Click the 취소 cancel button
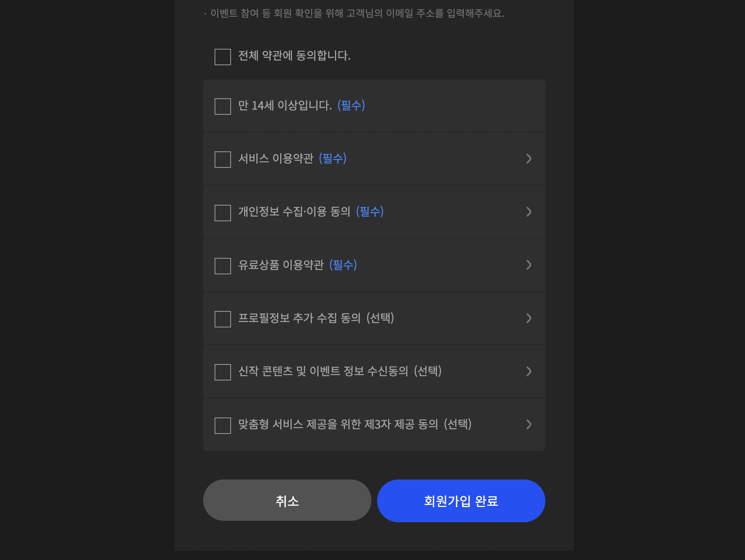The height and width of the screenshot is (560, 745). click(x=287, y=500)
